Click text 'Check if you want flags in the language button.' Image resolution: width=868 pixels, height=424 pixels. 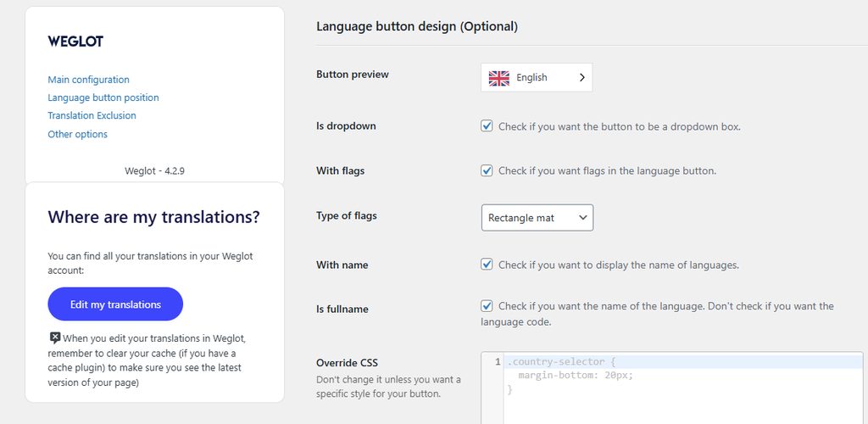pyautogui.click(x=607, y=171)
